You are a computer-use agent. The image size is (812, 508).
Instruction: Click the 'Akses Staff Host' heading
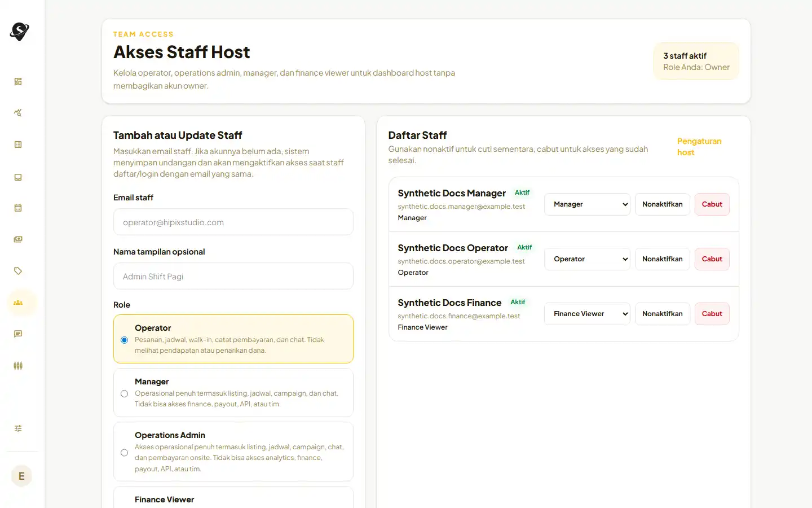pos(182,52)
